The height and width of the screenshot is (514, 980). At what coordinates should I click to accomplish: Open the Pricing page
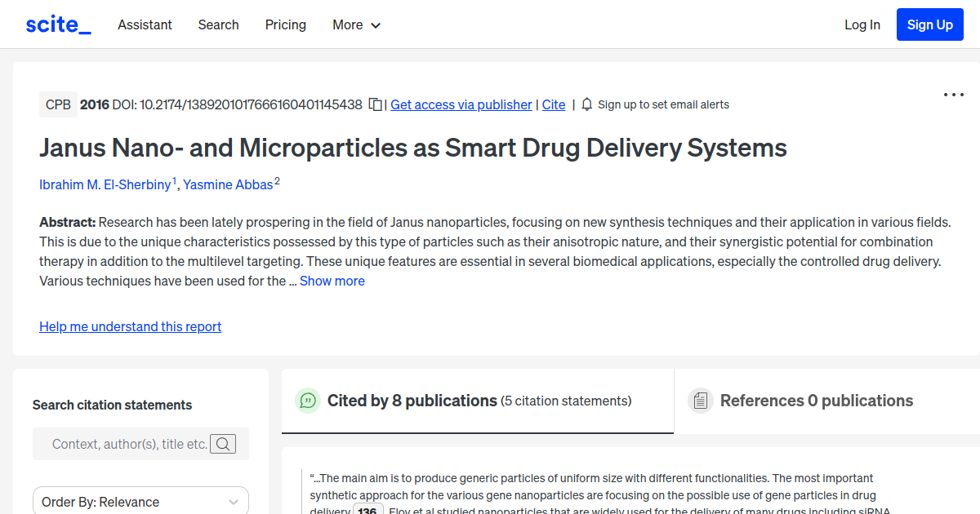click(x=285, y=24)
